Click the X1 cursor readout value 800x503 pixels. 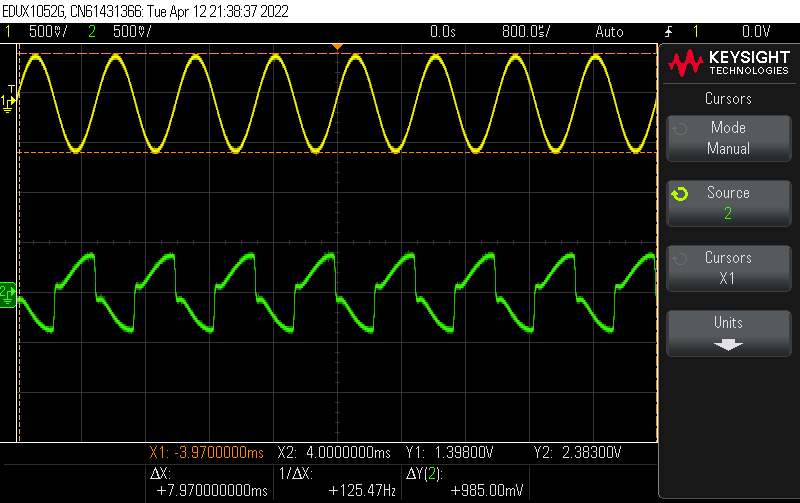click(x=207, y=453)
